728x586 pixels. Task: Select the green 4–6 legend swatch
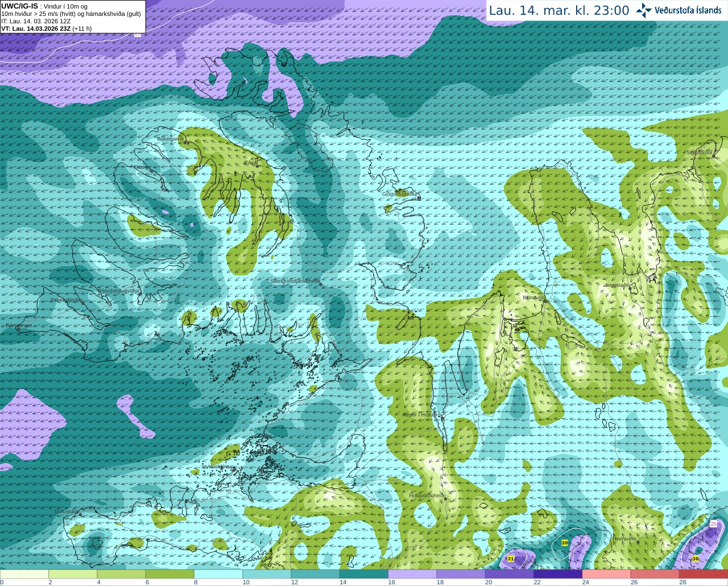coord(121,574)
